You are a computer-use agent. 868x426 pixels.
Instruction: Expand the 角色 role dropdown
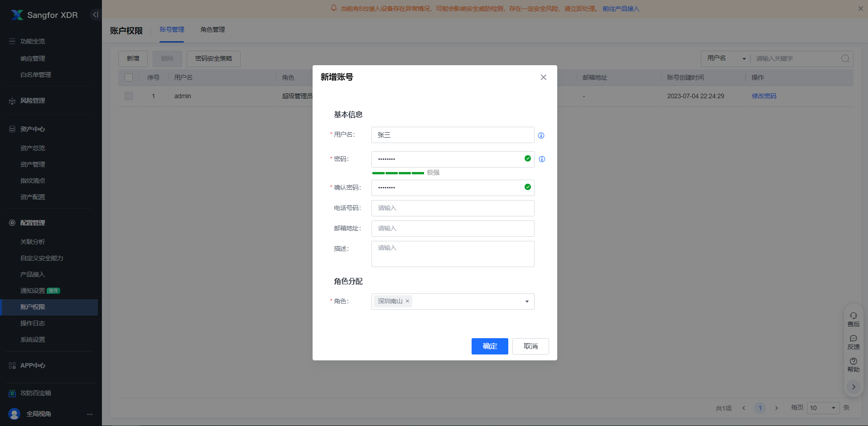click(x=526, y=302)
